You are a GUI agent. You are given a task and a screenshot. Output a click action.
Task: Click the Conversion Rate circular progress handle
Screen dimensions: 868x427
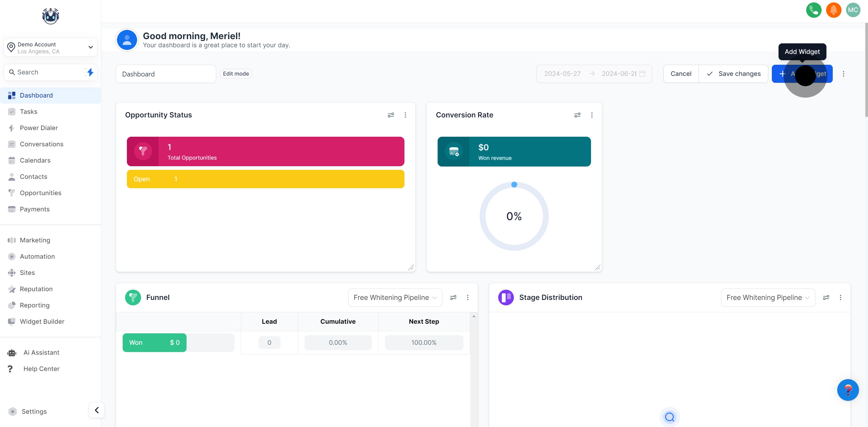[x=514, y=185]
